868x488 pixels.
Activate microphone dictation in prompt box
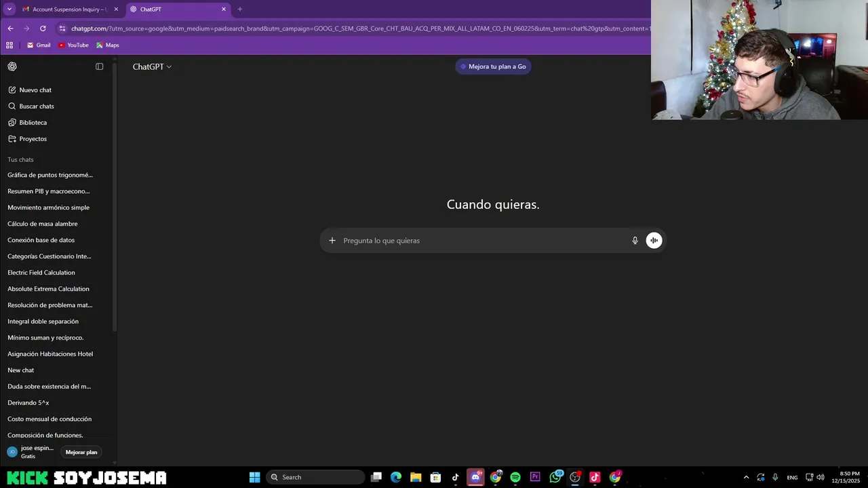635,241
